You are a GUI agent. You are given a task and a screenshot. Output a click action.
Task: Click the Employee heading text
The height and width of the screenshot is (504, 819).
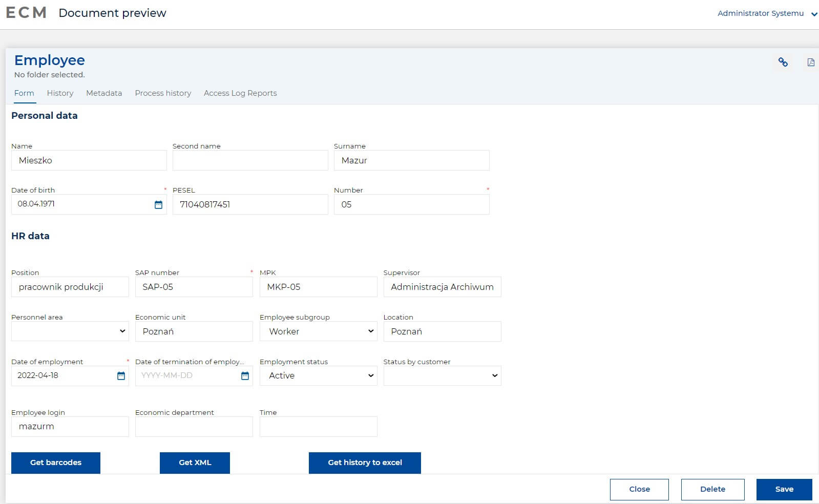(50, 60)
